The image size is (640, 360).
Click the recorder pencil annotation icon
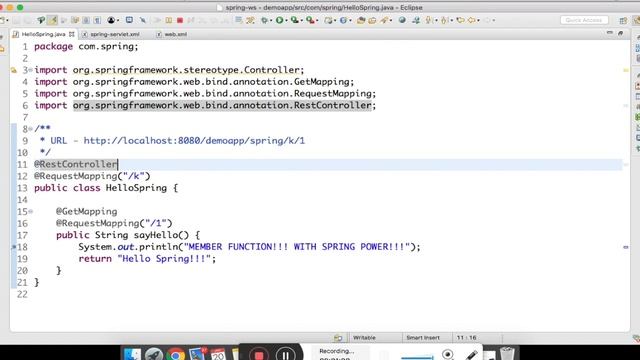471,355
